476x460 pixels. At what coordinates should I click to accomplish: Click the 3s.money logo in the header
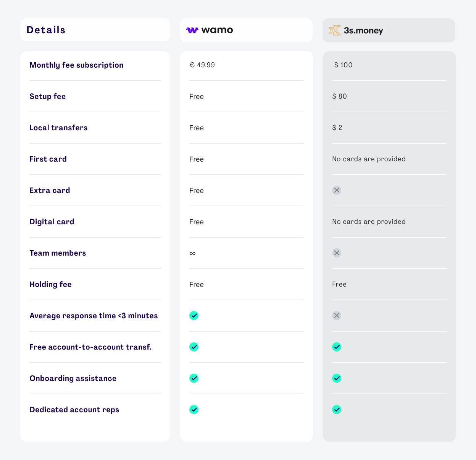(356, 31)
